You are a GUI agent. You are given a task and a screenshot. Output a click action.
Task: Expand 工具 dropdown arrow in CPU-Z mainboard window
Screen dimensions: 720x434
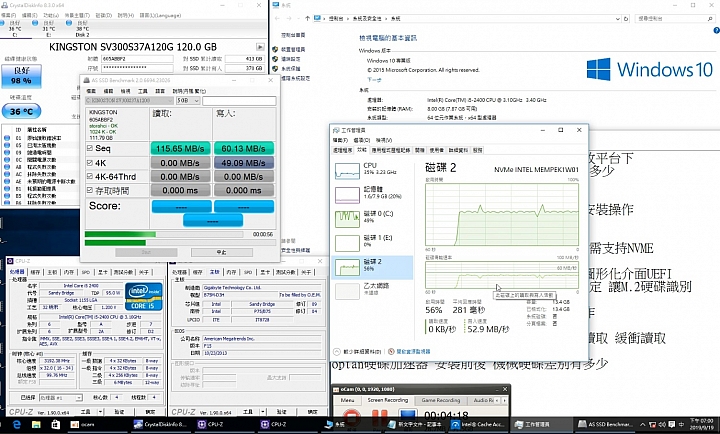coord(263,412)
